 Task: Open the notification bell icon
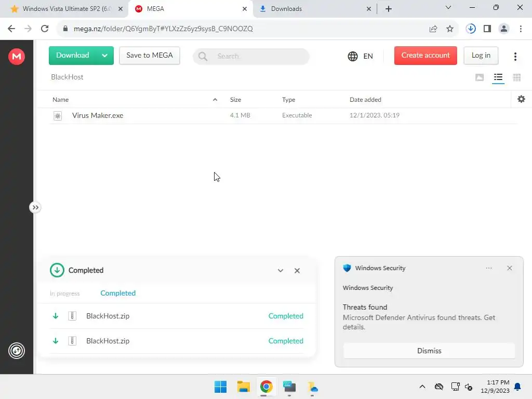pyautogui.click(x=517, y=387)
